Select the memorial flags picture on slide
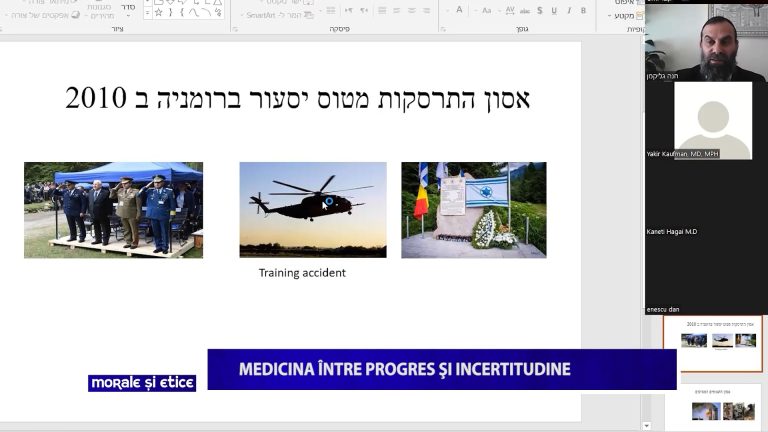This screenshot has width=768, height=432. pyautogui.click(x=473, y=210)
